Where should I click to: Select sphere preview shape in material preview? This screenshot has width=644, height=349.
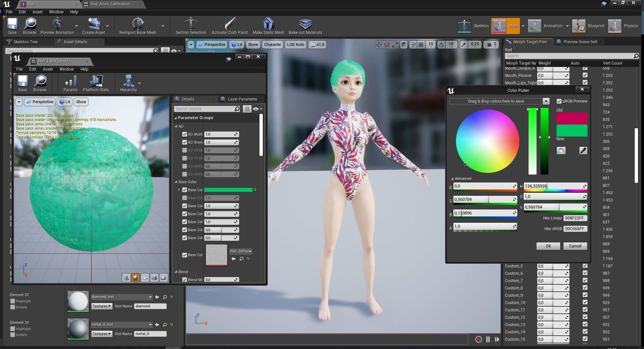[x=135, y=278]
